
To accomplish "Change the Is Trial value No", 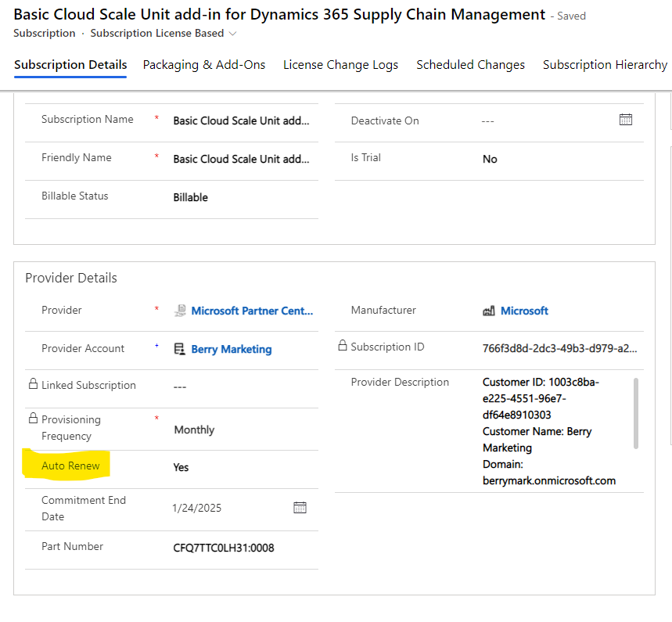I will [x=490, y=159].
